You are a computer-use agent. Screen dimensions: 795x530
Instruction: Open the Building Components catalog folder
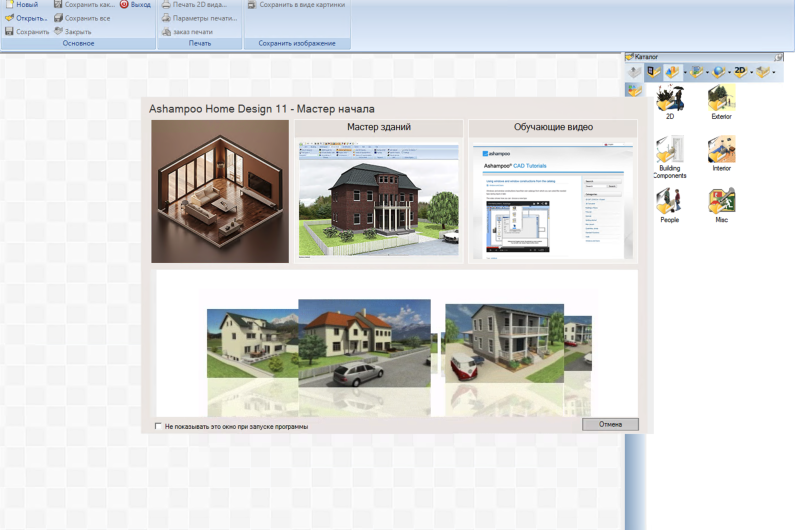[x=670, y=157]
